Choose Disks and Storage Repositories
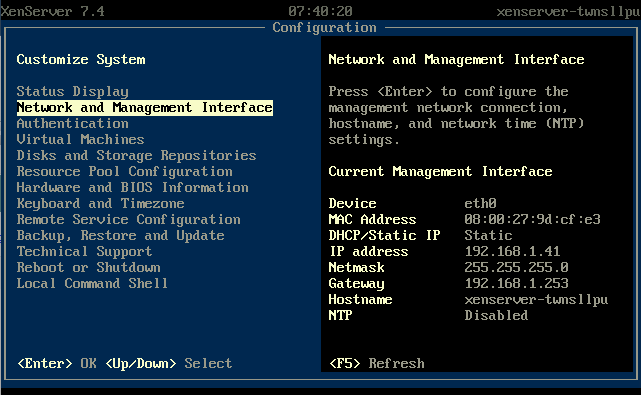The height and width of the screenshot is (395, 641). coord(137,155)
